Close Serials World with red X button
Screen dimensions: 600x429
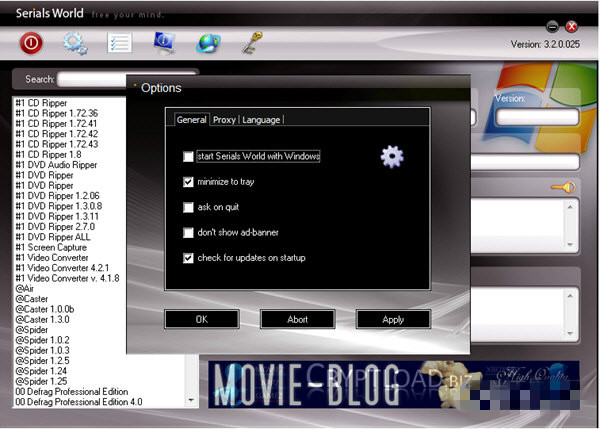(572, 26)
